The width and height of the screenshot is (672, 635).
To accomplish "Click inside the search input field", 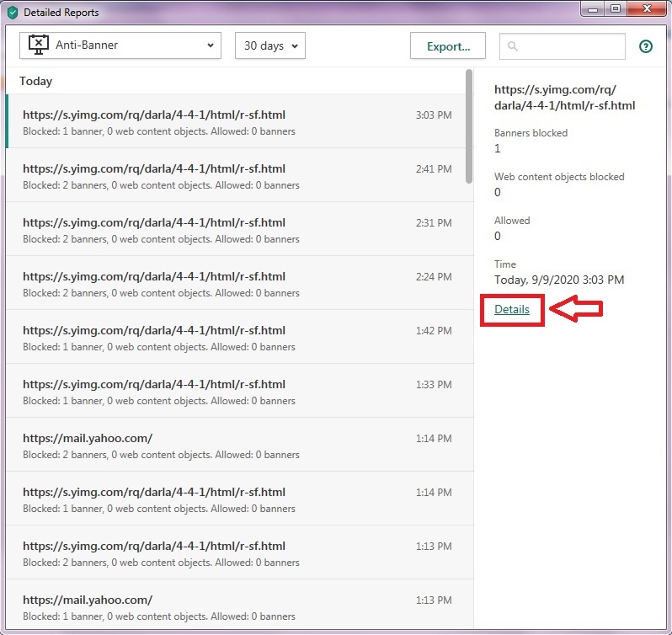I will 563,45.
